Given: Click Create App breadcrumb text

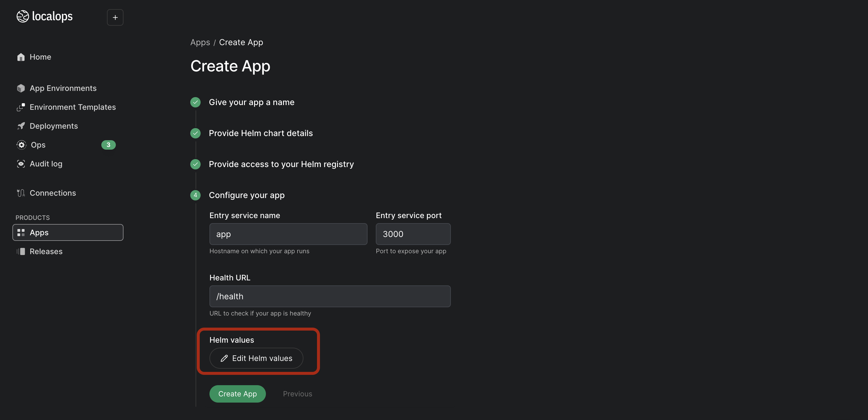Looking at the screenshot, I should (x=241, y=42).
